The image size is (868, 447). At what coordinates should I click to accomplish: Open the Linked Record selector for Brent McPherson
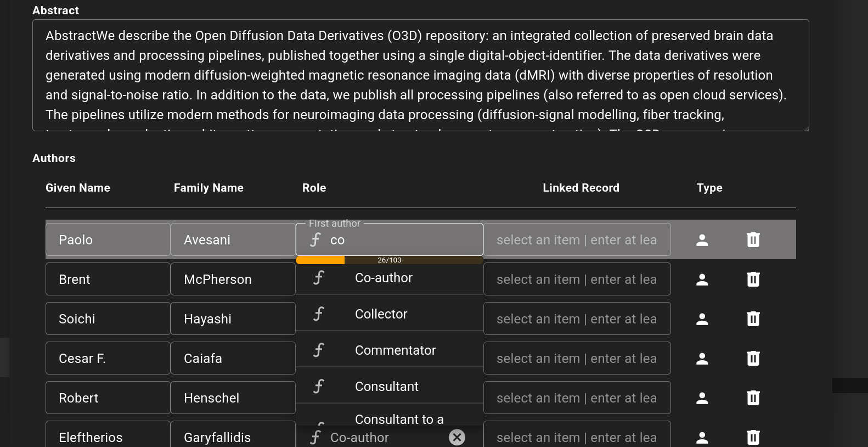coord(577,279)
